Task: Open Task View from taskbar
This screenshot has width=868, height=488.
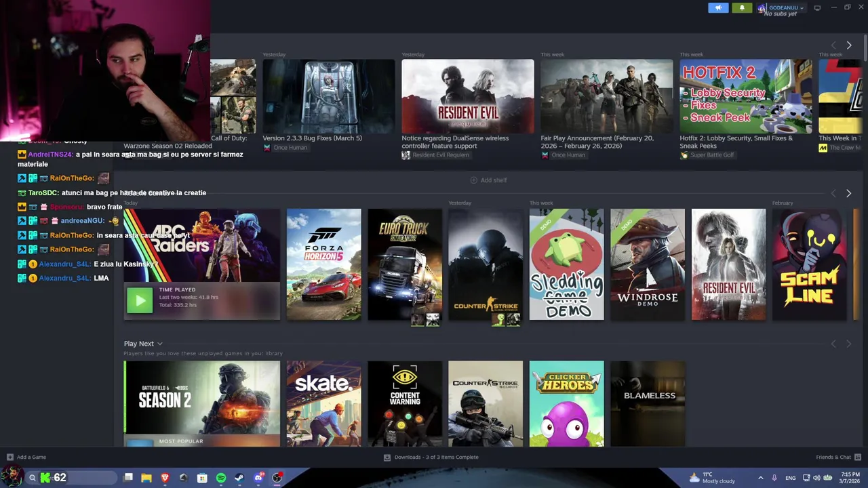Action: pyautogui.click(x=128, y=478)
